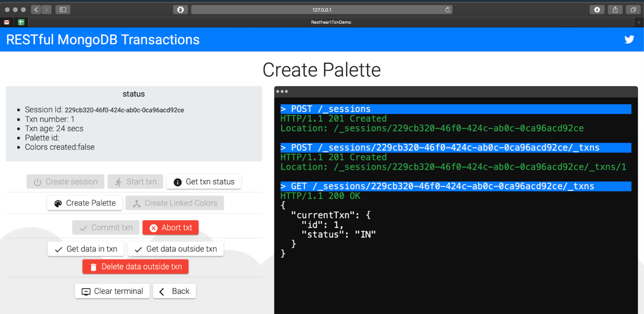
Task: Click the checkmark icon on Get data in txn
Action: 58,249
